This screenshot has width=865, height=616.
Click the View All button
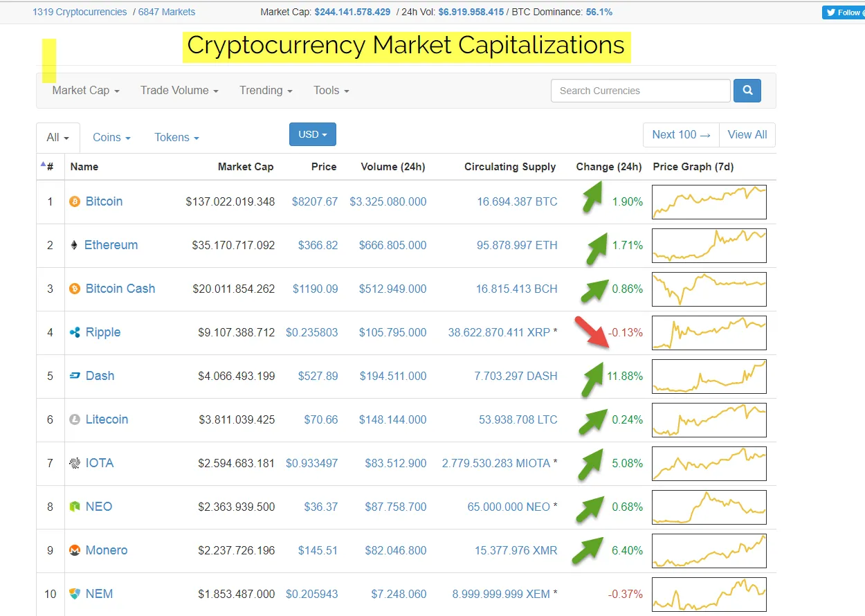[x=747, y=135]
